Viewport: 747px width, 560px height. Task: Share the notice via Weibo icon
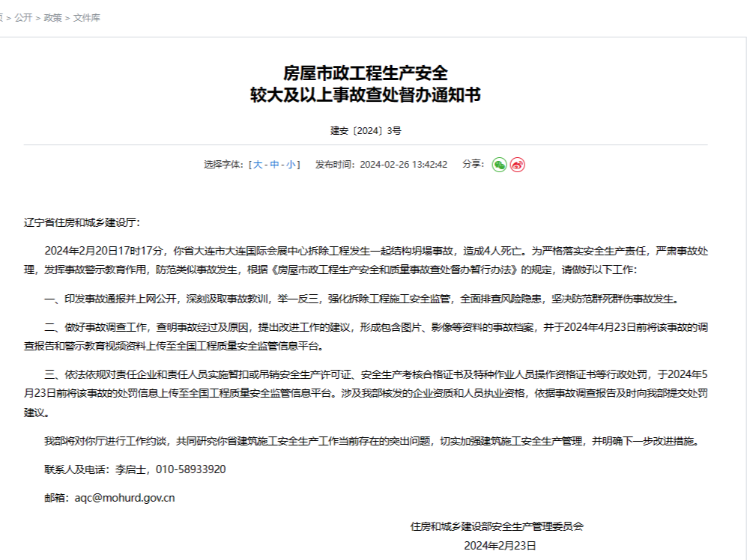coord(518,165)
